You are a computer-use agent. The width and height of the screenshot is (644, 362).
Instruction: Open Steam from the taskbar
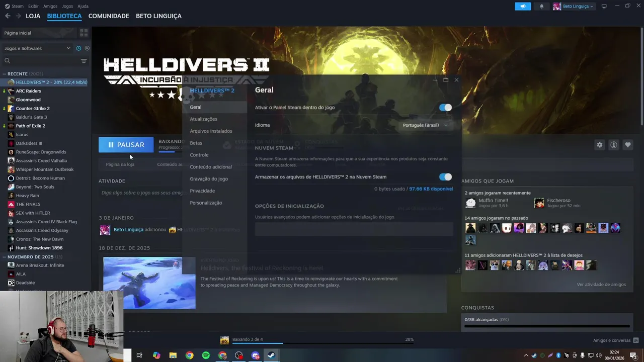coord(271,355)
